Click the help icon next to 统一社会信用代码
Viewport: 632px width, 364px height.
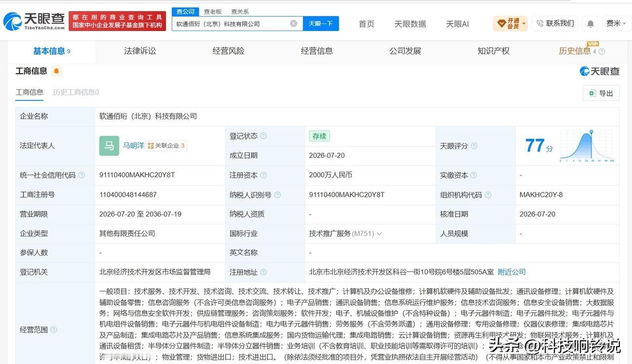pyautogui.click(x=81, y=175)
